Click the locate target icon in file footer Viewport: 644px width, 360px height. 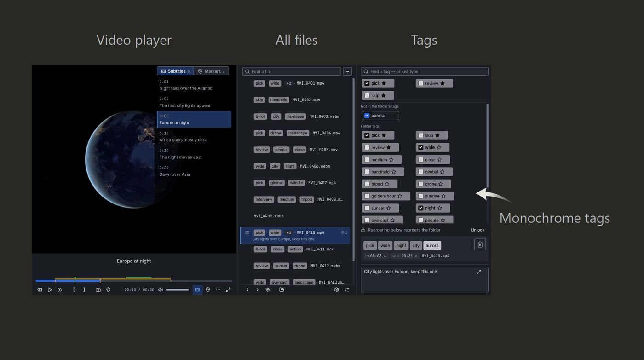(268, 290)
